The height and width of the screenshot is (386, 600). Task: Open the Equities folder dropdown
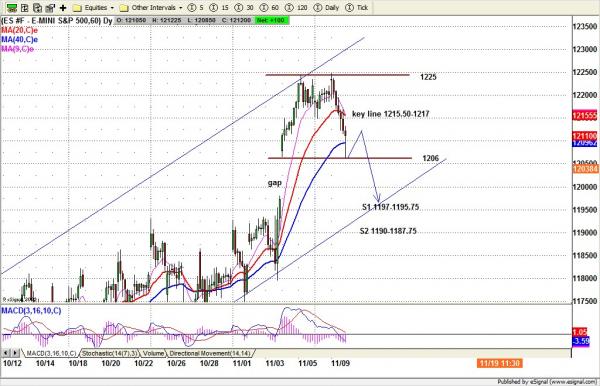coord(93,8)
